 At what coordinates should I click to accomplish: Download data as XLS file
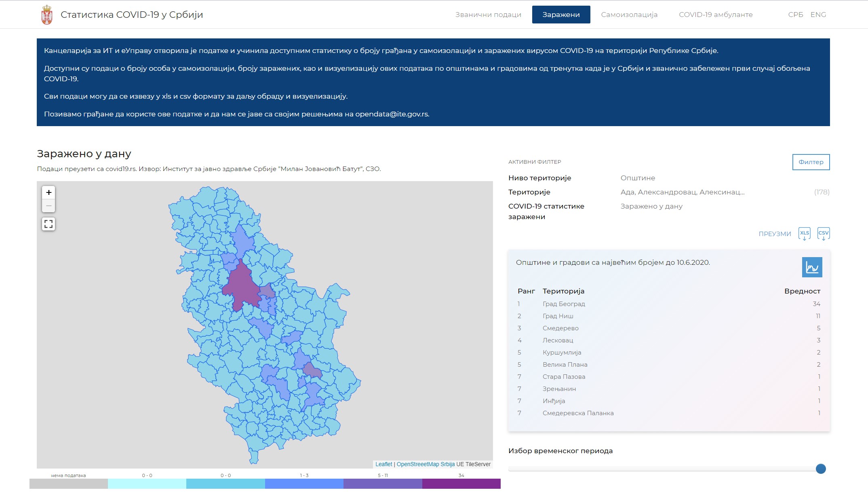tap(804, 234)
